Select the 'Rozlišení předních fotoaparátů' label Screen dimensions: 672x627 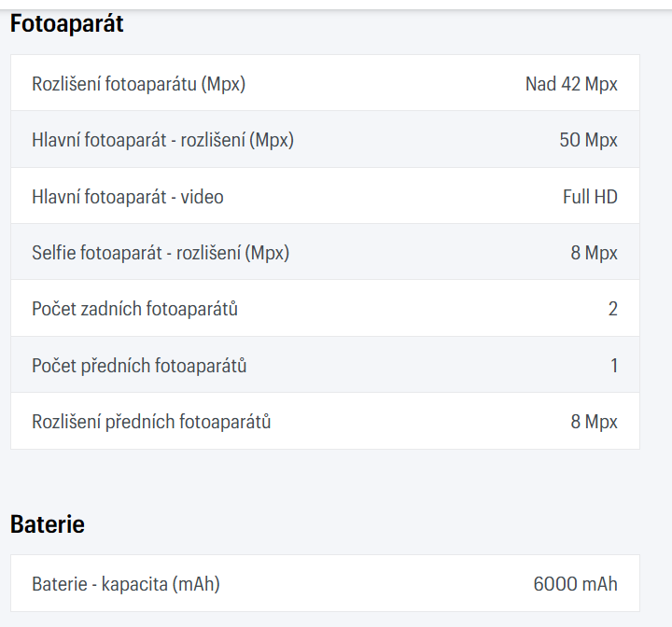151,422
